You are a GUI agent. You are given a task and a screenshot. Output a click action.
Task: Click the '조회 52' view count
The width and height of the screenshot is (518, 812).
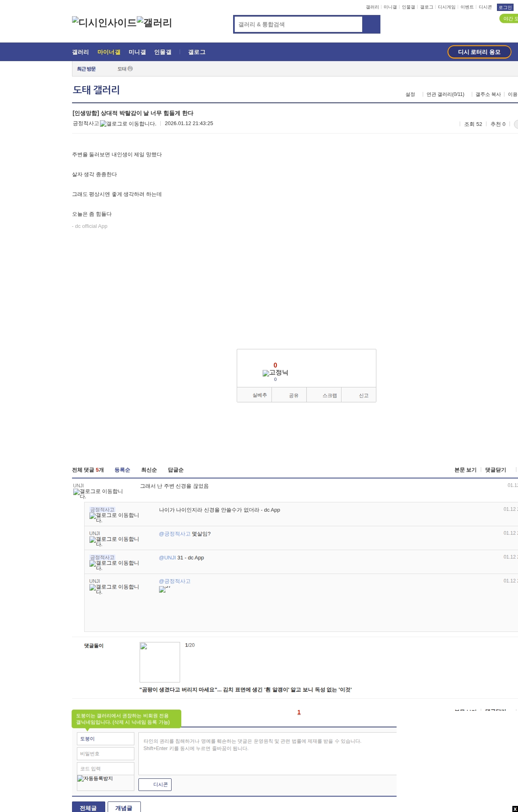pos(473,124)
